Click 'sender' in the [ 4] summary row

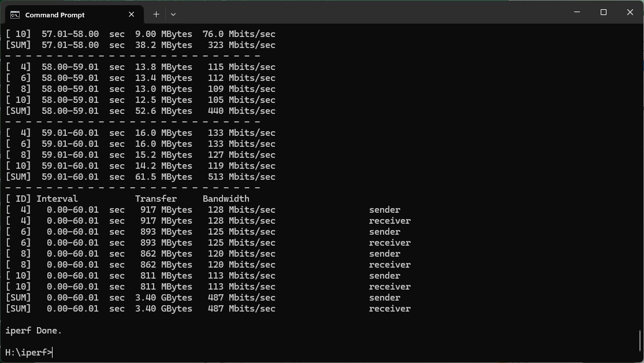(x=385, y=210)
